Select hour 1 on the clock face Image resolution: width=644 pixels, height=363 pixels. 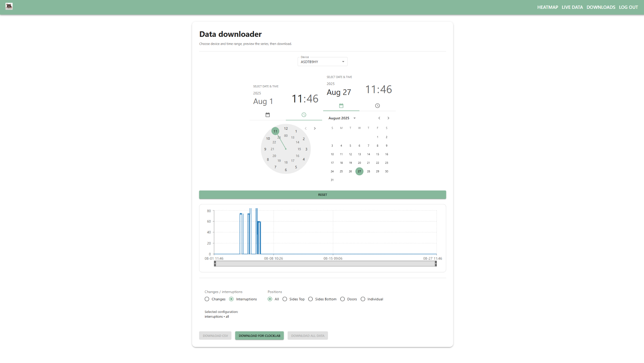(x=296, y=131)
